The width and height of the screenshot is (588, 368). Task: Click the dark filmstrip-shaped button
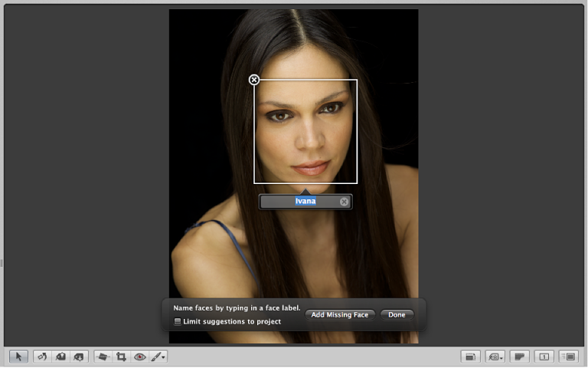click(x=519, y=356)
